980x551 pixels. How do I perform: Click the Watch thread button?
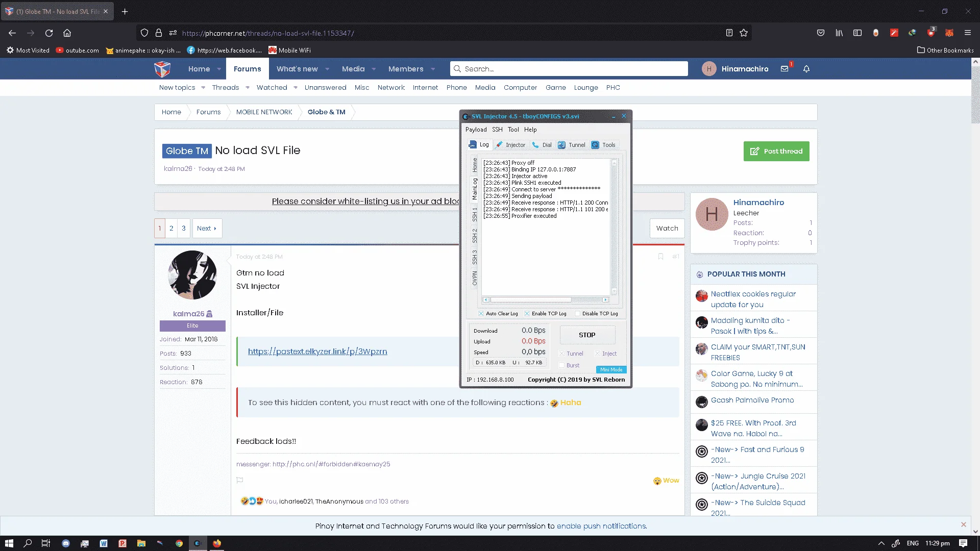coord(667,229)
